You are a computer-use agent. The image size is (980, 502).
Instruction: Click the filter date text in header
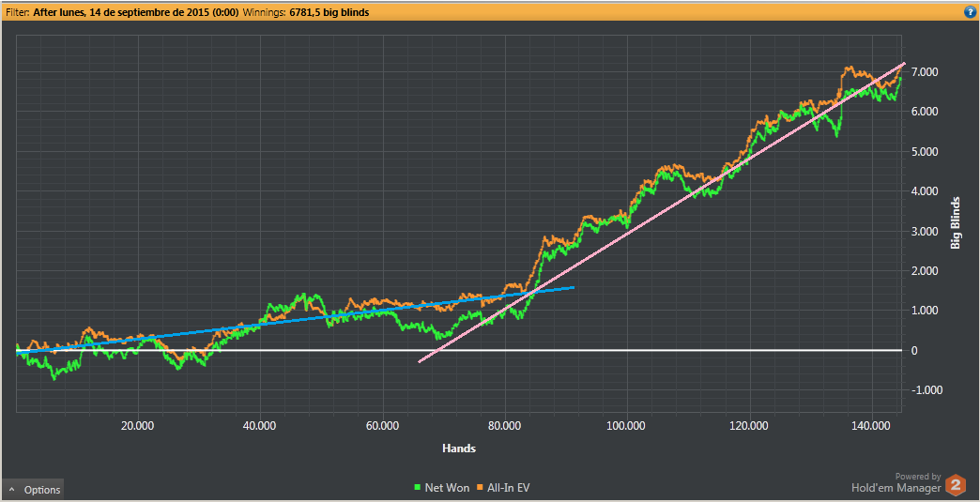[135, 12]
